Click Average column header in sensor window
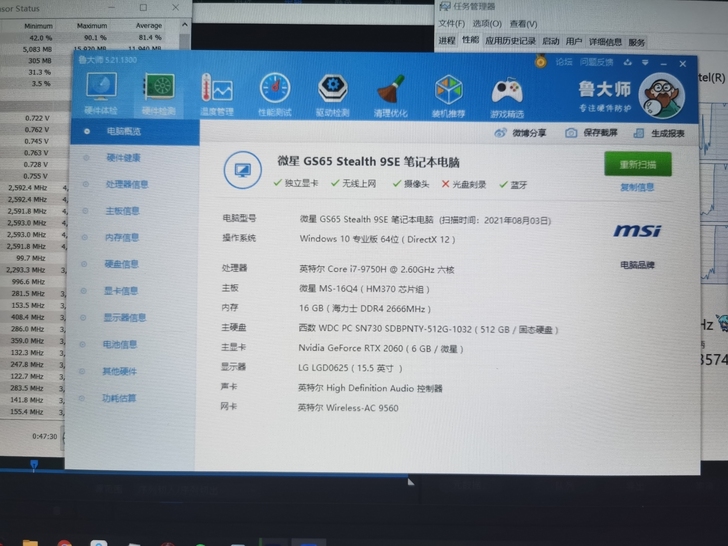This screenshot has width=728, height=546. 149,26
